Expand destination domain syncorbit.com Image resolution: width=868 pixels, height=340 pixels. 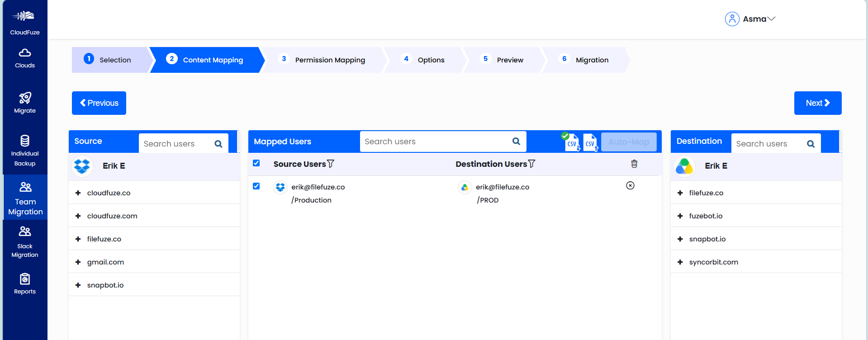(x=680, y=262)
